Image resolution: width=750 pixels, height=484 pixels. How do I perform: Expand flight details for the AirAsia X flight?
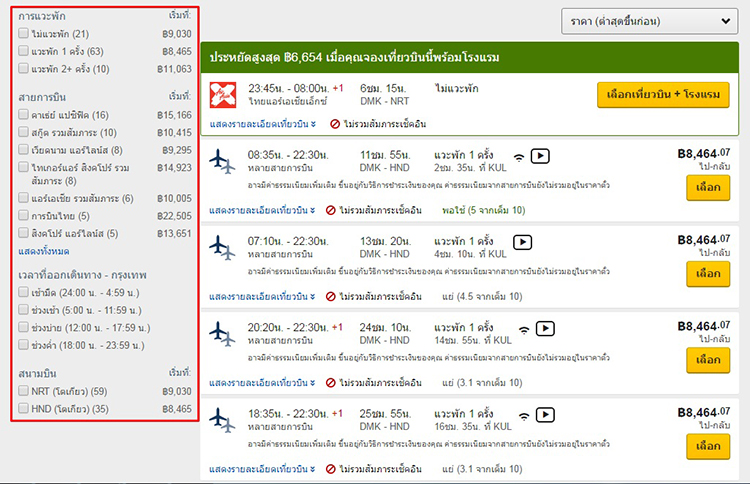(x=264, y=124)
